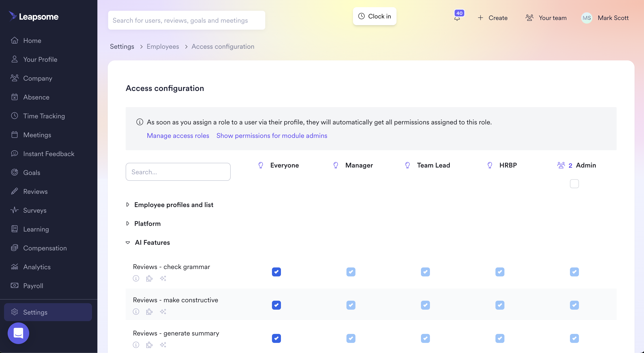
Task: Click the Access configuration breadcrumb
Action: pos(223,46)
